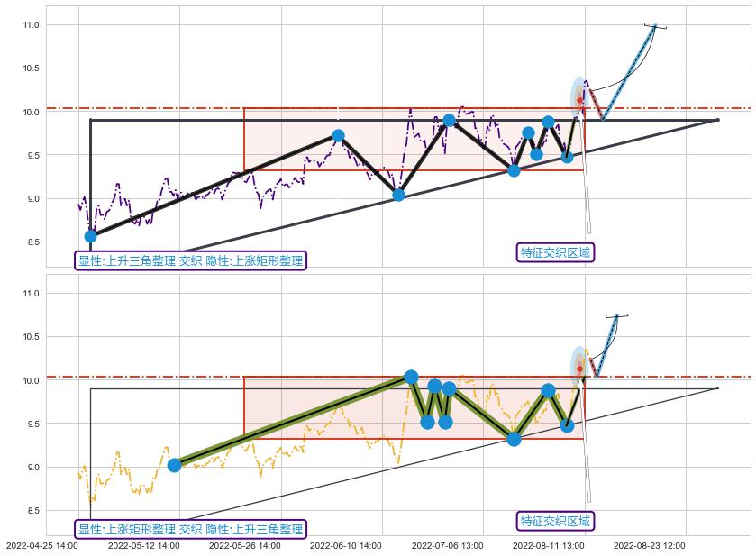Click the red dot marker in top chart
The image size is (756, 556).
click(x=579, y=101)
